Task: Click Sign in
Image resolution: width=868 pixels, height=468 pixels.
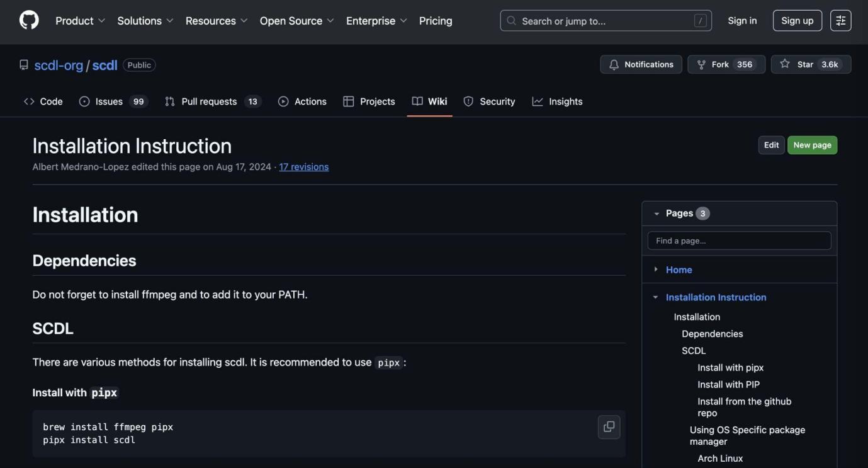Action: pos(742,21)
